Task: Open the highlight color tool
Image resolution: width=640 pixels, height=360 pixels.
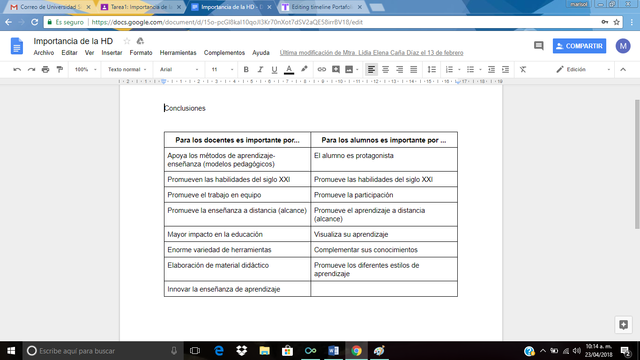Action: (304, 69)
